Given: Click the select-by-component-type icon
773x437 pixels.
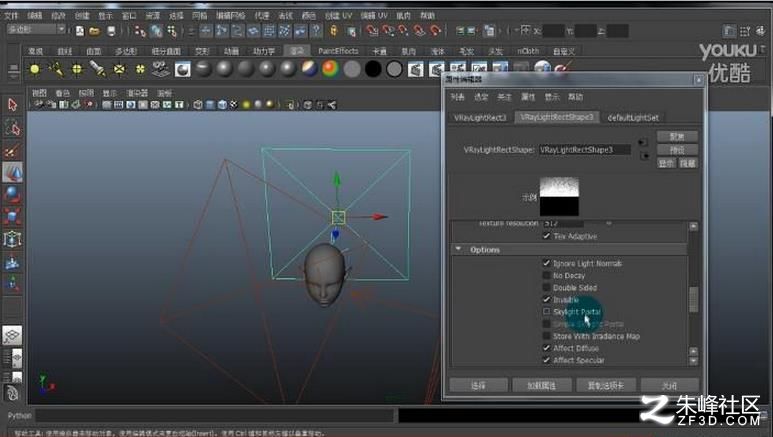Looking at the screenshot, I should [x=172, y=31].
